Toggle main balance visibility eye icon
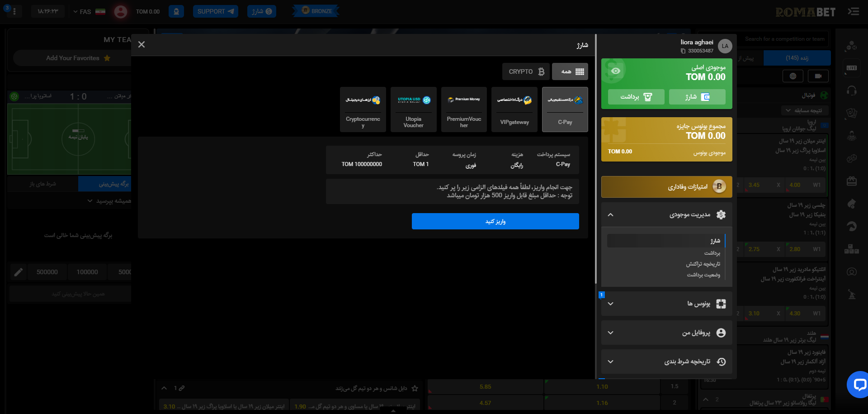 tap(615, 71)
